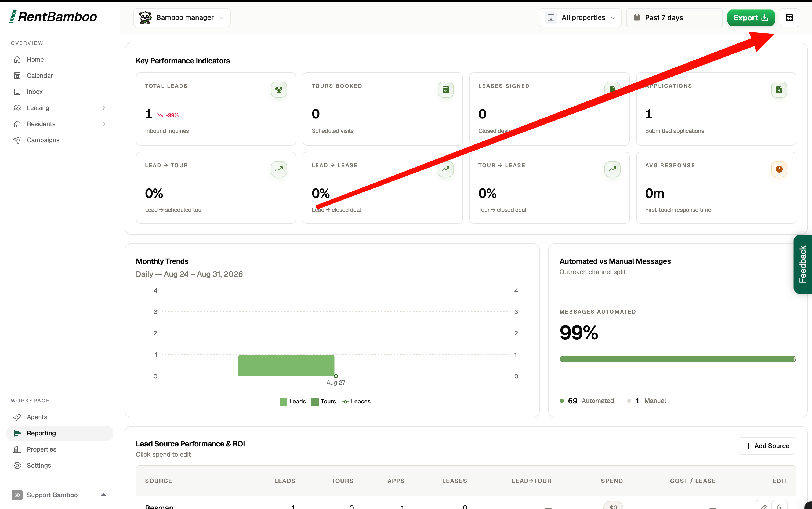Click the Add Source button
The image size is (812, 509).
[x=767, y=446]
